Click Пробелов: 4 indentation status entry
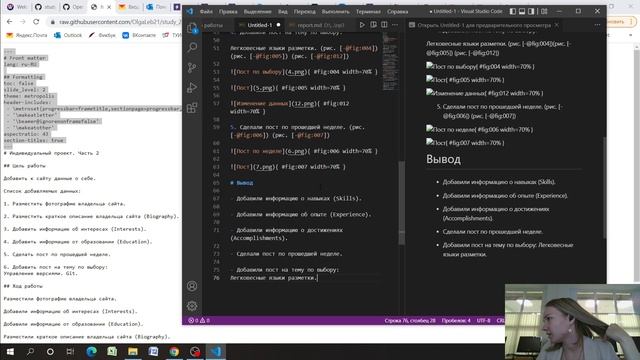The width and height of the screenshot is (640, 360). (456, 320)
